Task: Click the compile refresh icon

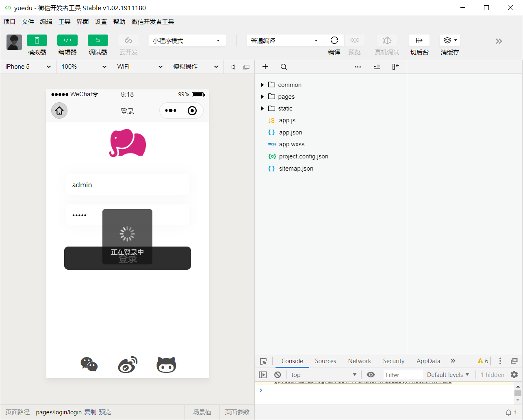Action: 334,40
